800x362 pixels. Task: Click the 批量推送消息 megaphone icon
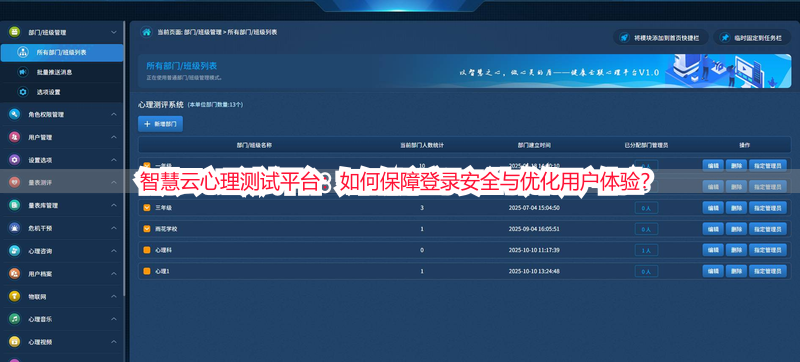pos(22,72)
